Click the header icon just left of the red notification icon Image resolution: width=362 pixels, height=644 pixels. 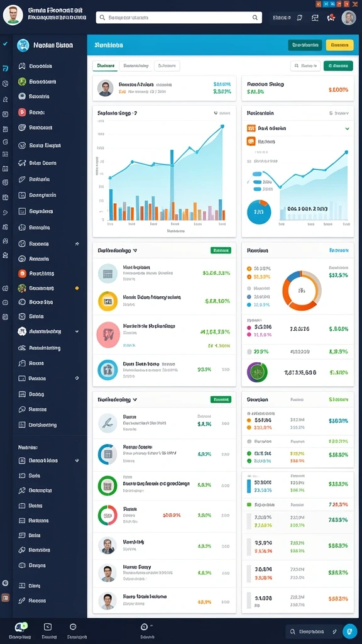(x=315, y=18)
